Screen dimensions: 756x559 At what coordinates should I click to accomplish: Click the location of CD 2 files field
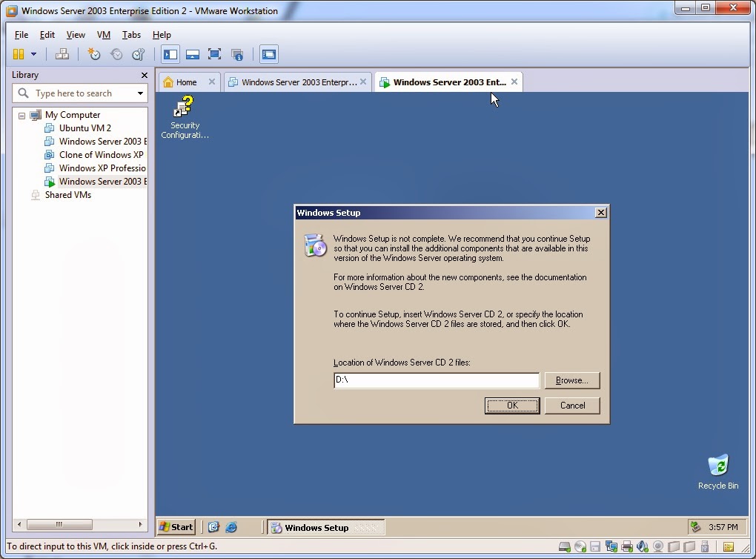437,380
